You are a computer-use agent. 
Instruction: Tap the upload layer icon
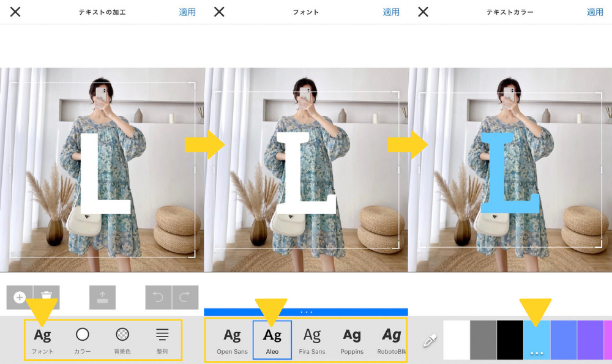(102, 297)
